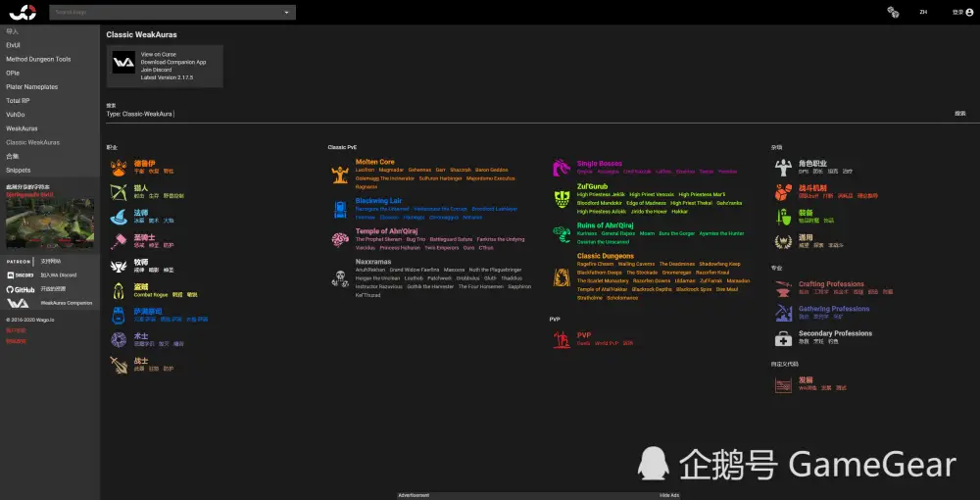This screenshot has width=980, height=500.
Task: Click the Naxxramas skull icon
Action: [340, 278]
